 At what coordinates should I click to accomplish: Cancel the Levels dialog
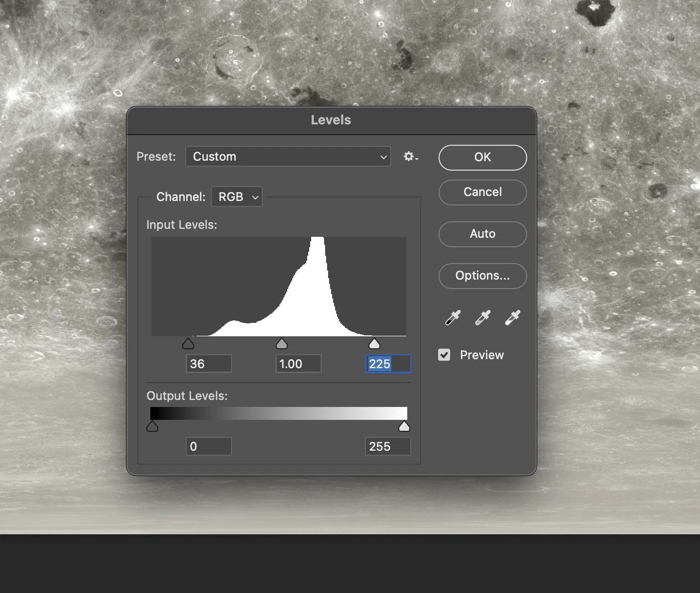coord(482,192)
